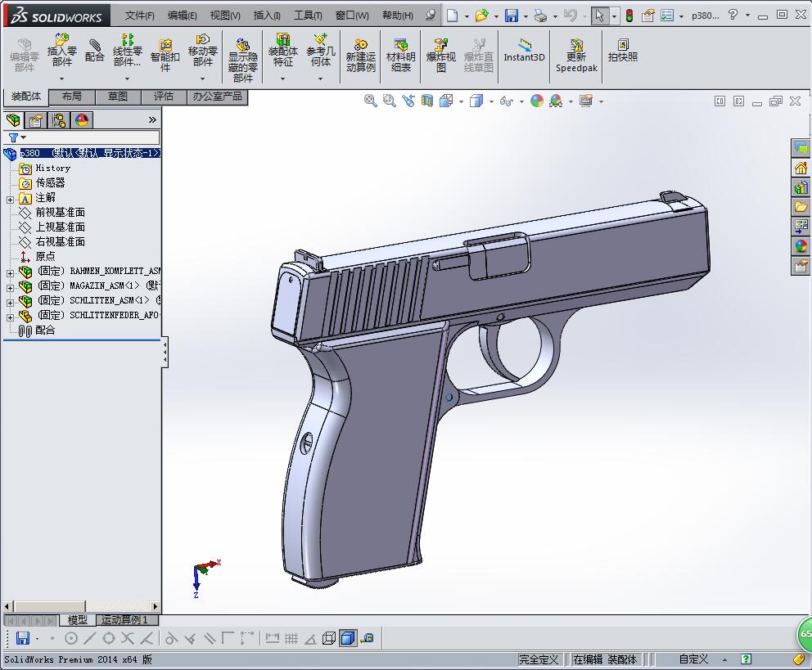The height and width of the screenshot is (670, 812).
Task: Switch to the Sketch (草图) tab
Action: (118, 97)
